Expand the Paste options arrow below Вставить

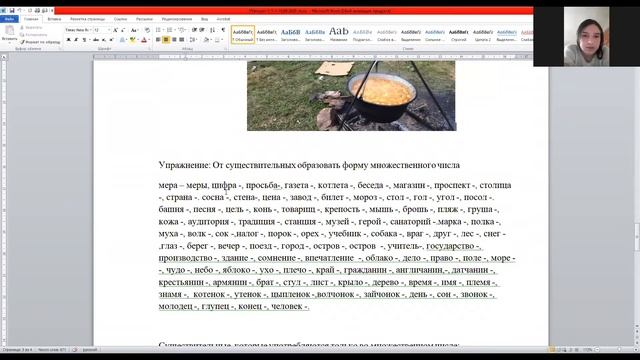coord(9,41)
